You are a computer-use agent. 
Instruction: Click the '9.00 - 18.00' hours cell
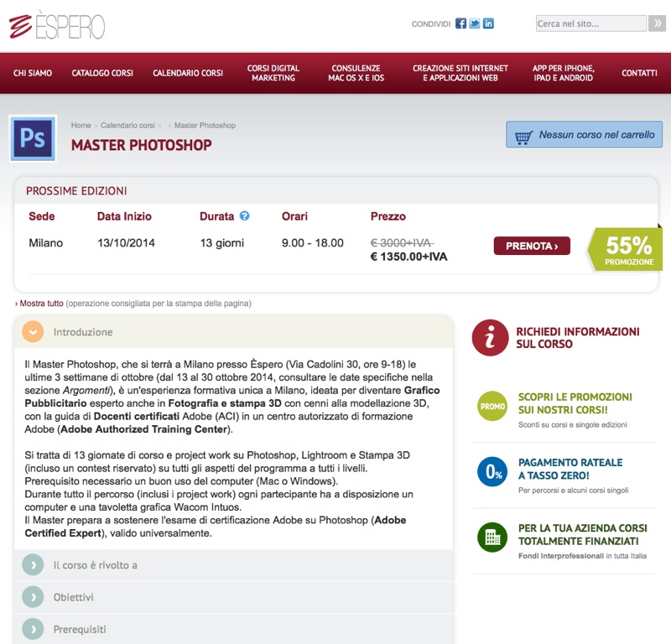tap(312, 243)
